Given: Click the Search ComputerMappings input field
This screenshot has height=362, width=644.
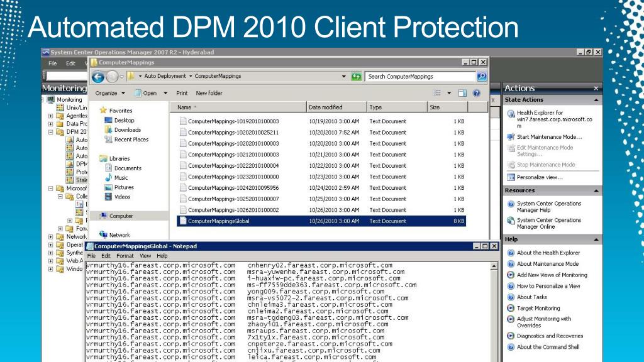Looking at the screenshot, I should (420, 76).
